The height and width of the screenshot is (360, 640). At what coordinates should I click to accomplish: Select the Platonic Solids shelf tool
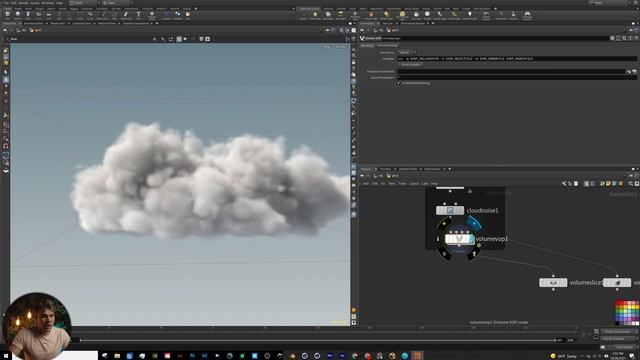(x=152, y=15)
